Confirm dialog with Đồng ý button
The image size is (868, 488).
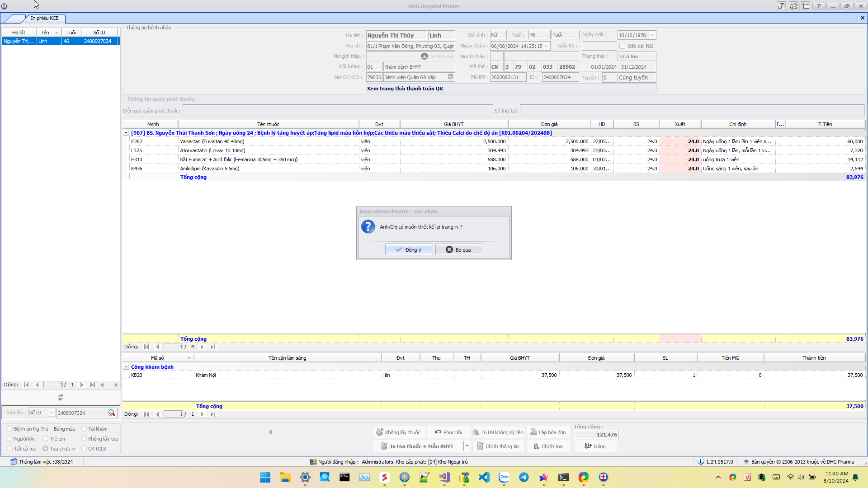coord(409,250)
